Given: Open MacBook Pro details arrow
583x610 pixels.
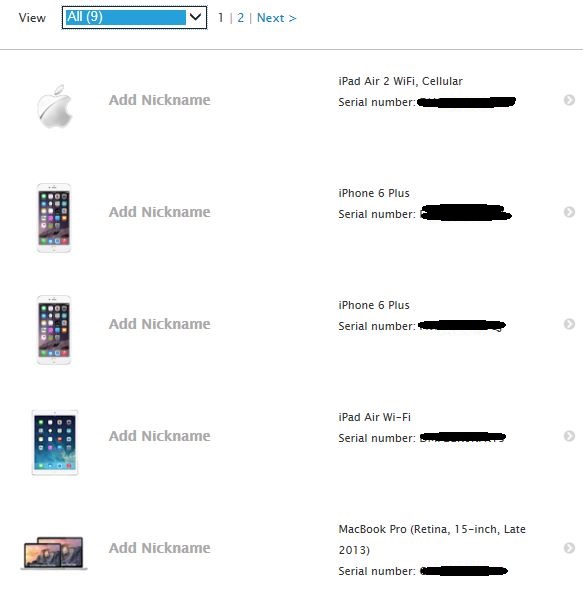Looking at the screenshot, I should [569, 548].
